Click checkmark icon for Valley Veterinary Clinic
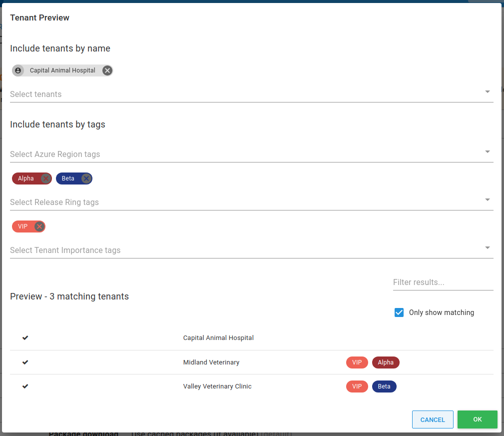 click(25, 386)
